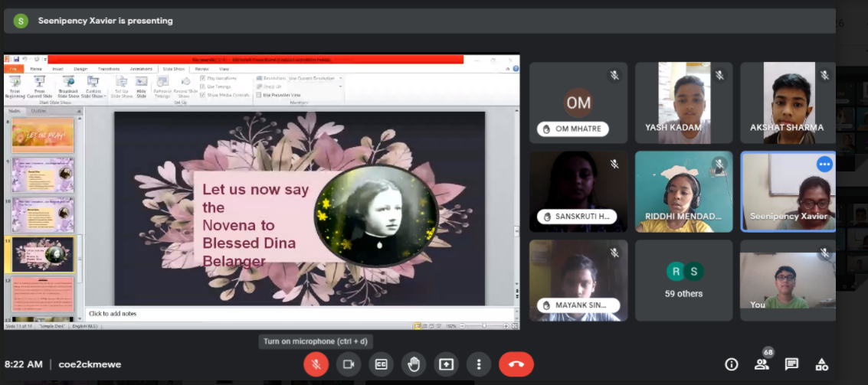Toggle the Play Narrations checkbox

pyautogui.click(x=202, y=78)
